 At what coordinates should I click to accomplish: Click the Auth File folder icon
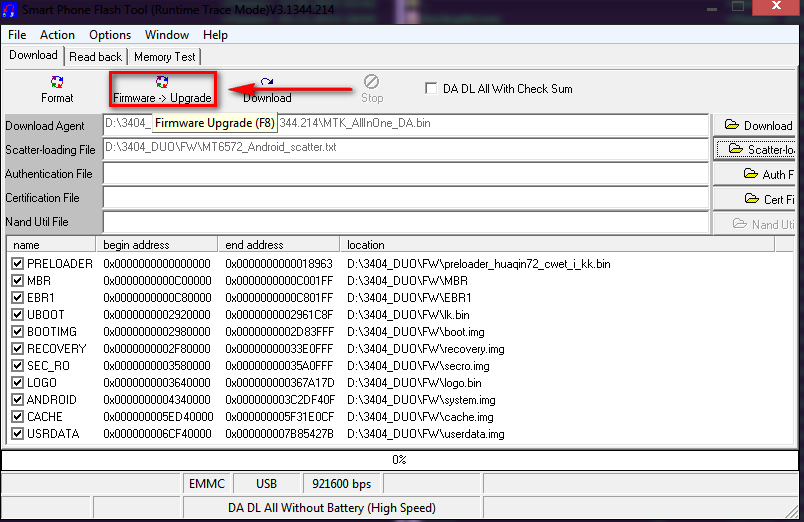(x=751, y=174)
